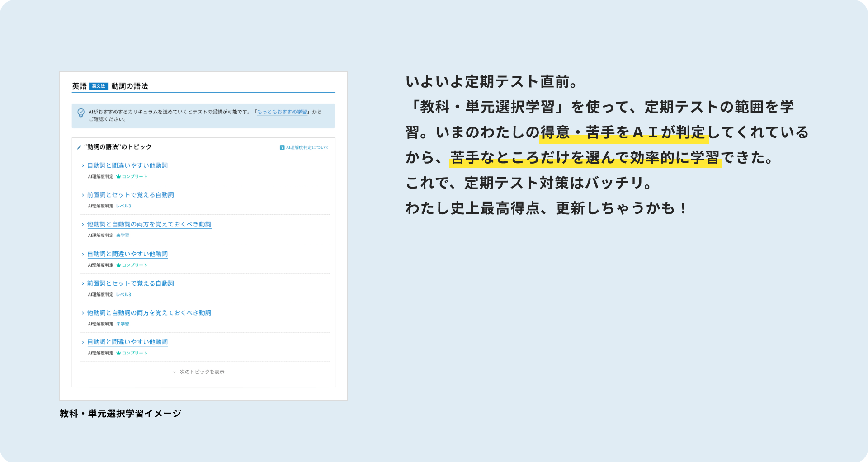Click the lightbulb check icon in the blue banner
This screenshot has height=462, width=868.
coord(80,111)
